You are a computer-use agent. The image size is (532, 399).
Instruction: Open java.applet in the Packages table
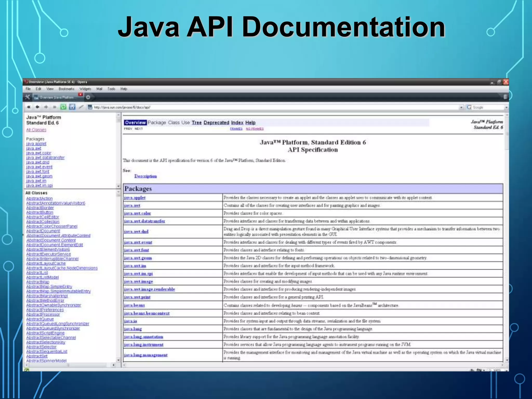coord(135,198)
